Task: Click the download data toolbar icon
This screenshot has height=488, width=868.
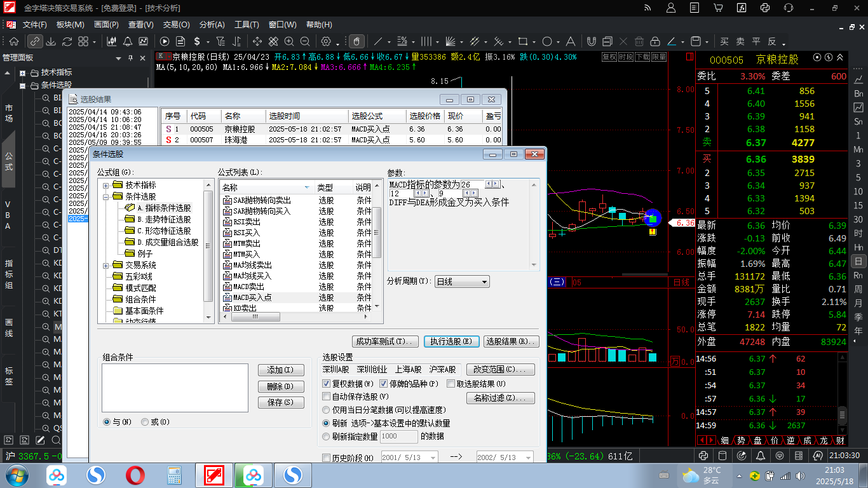Action: [x=50, y=41]
